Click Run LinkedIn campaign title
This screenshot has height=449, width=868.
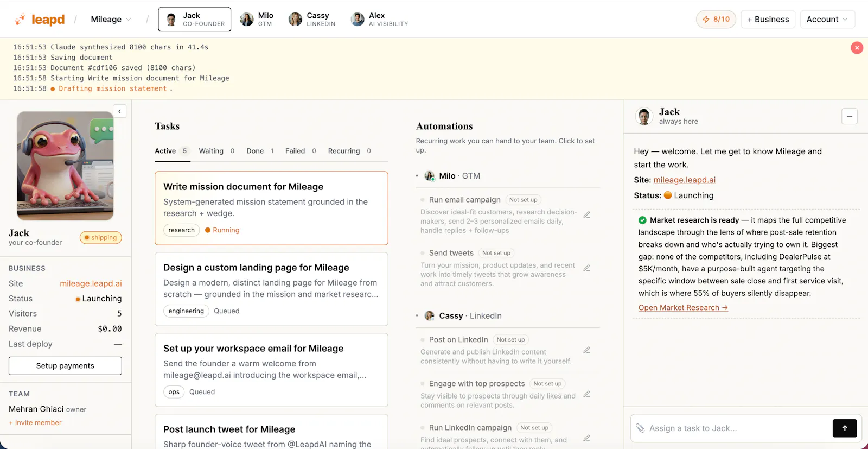point(470,428)
